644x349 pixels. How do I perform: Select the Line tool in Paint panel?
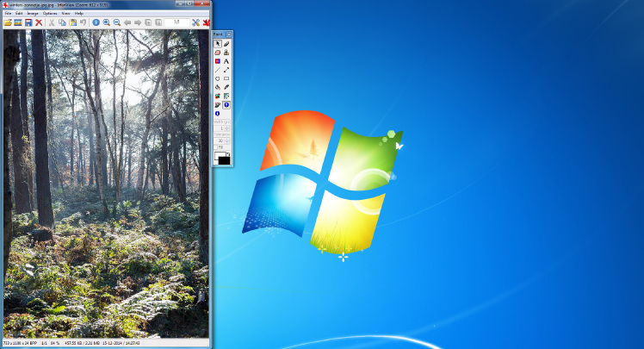point(218,70)
